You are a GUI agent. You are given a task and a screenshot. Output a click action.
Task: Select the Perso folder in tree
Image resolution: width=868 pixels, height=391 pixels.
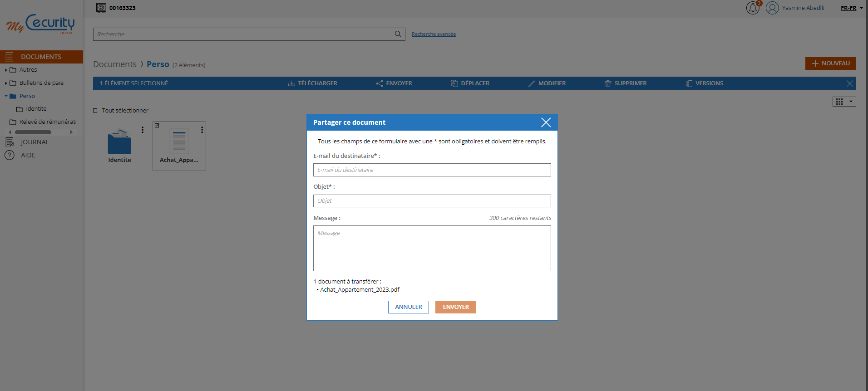(27, 96)
